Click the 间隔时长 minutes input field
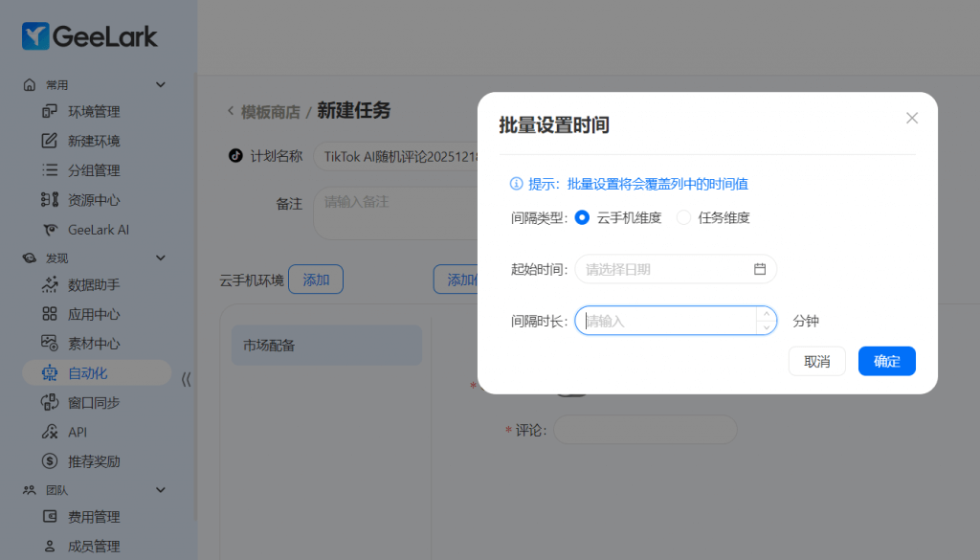The height and width of the screenshot is (560, 980). point(665,321)
